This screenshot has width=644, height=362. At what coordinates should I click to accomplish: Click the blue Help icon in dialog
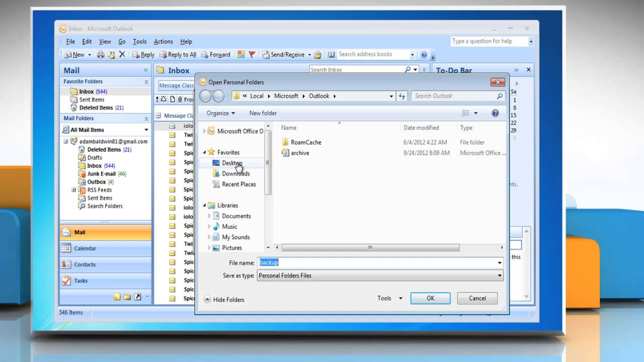495,113
